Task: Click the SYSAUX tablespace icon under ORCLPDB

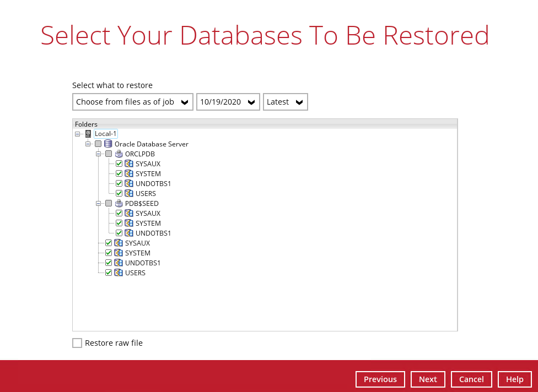Action: (x=129, y=164)
